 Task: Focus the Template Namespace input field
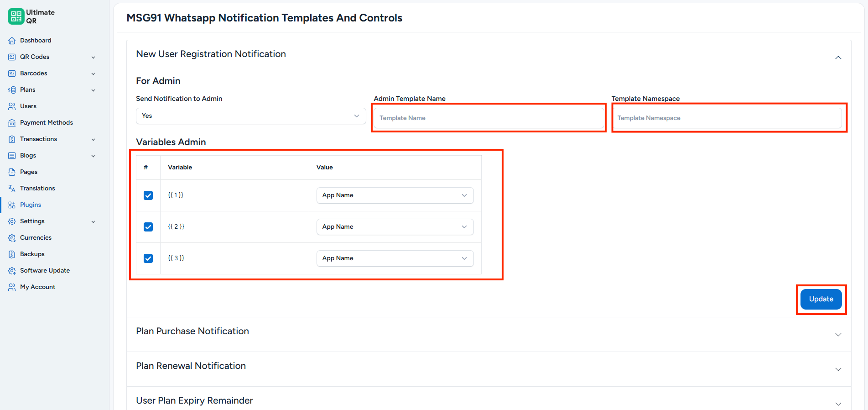(727, 118)
